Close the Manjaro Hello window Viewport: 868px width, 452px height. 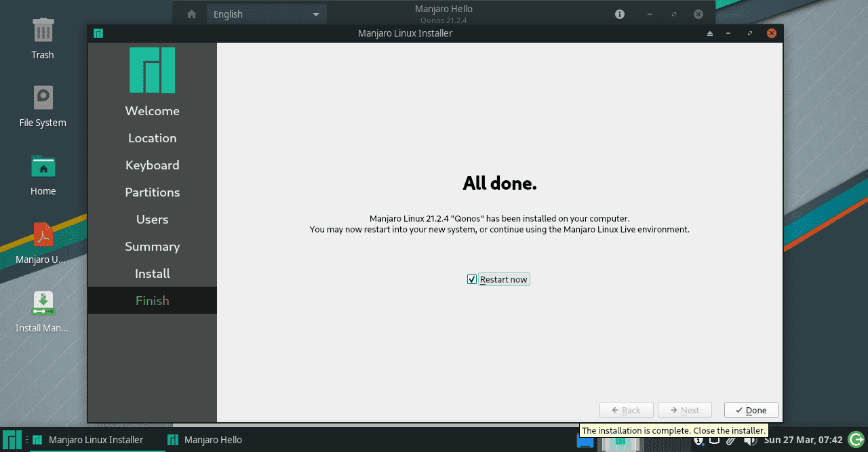tap(698, 14)
